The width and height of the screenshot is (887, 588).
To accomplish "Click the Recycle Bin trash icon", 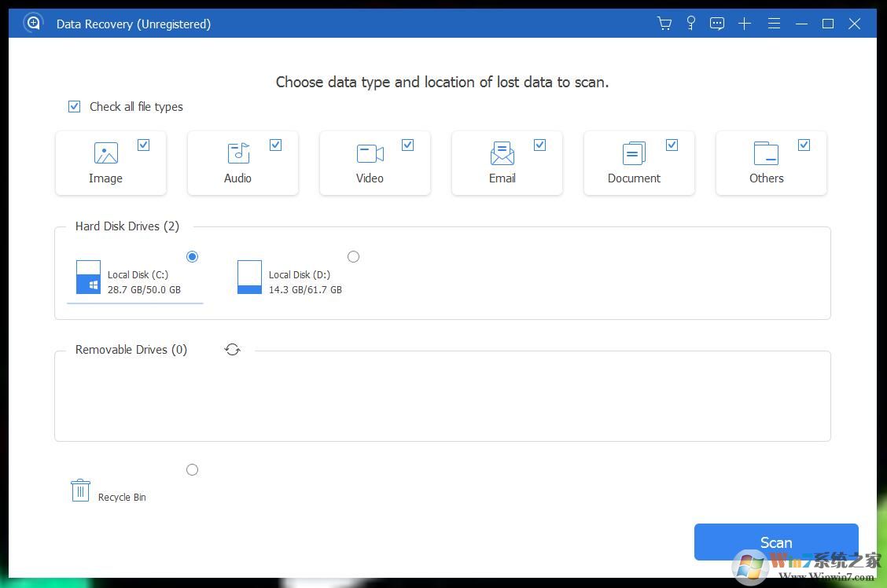I will pyautogui.click(x=80, y=489).
